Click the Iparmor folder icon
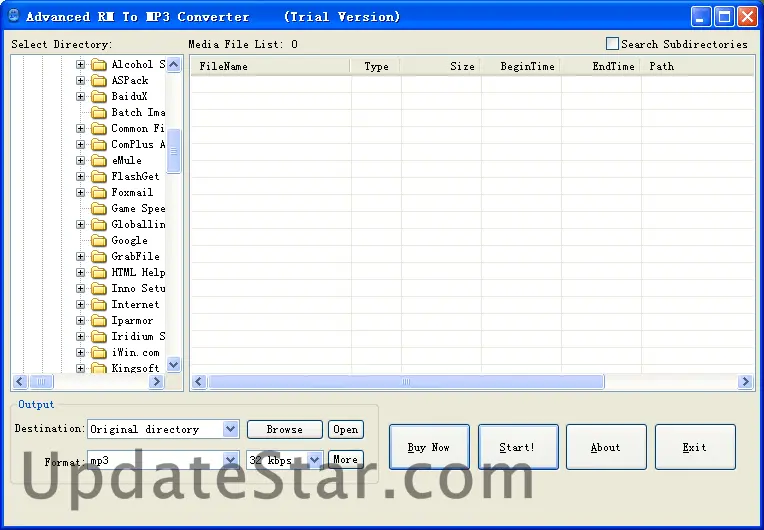 [99, 321]
